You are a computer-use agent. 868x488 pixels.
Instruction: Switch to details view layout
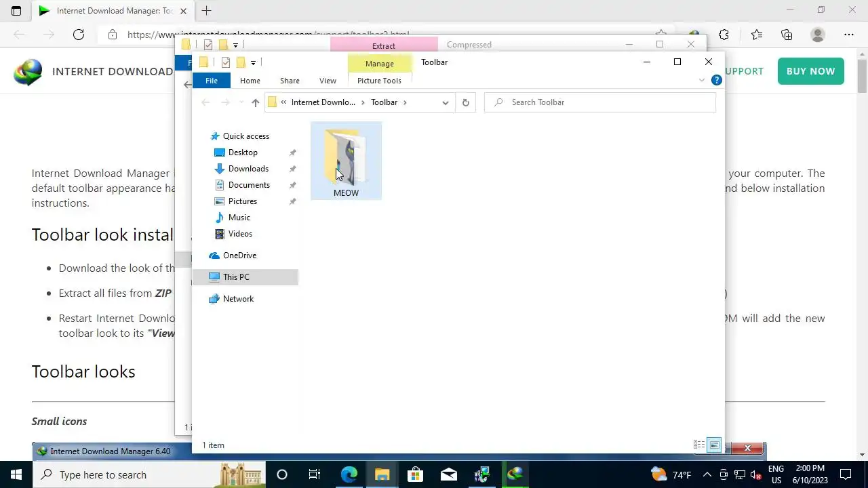pos(699,445)
